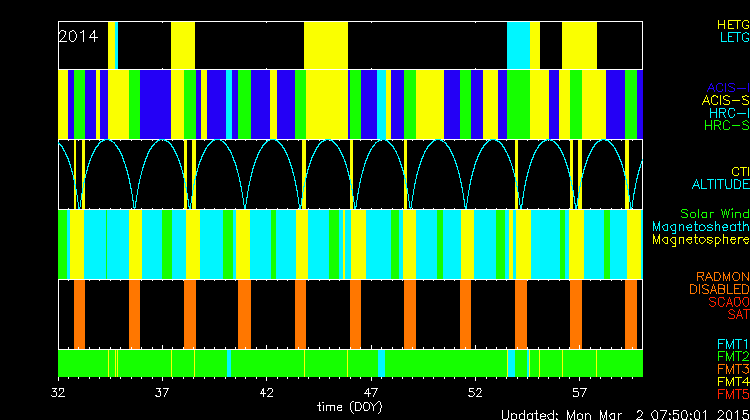Select the RADMON legend label
Screen dimensions: 750x420
pos(722,277)
